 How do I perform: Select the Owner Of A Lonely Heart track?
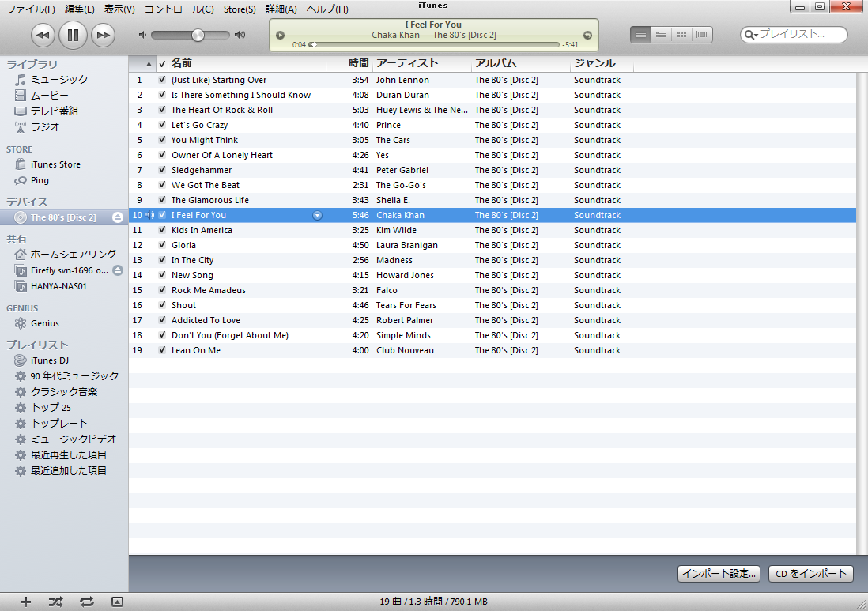[492, 155]
